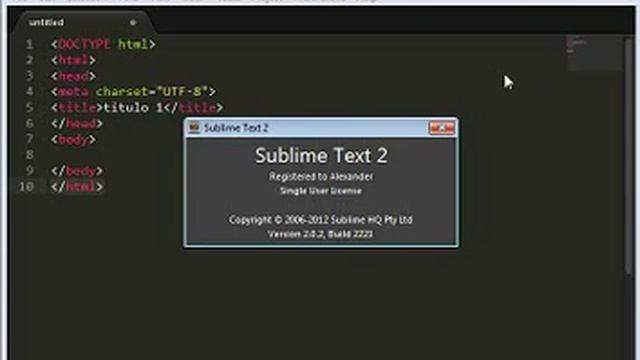Click the opening <head> tag line
The image size is (640, 360).
coord(73,76)
